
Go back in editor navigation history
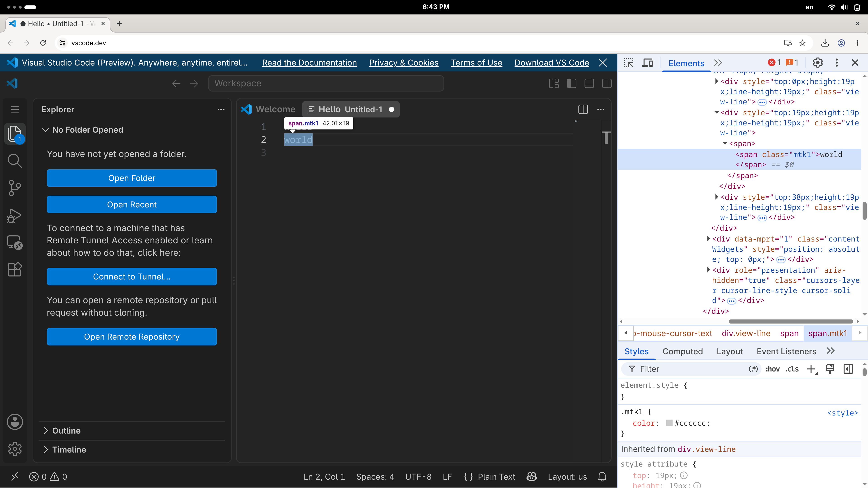(176, 84)
